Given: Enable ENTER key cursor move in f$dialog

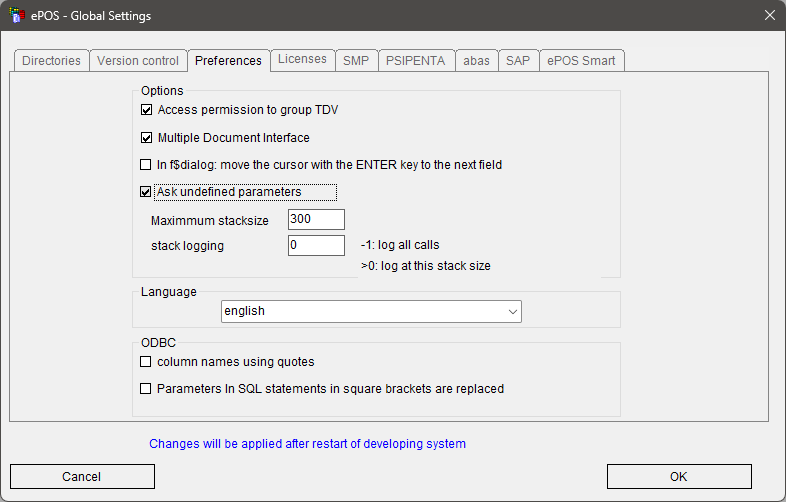Looking at the screenshot, I should (x=146, y=165).
